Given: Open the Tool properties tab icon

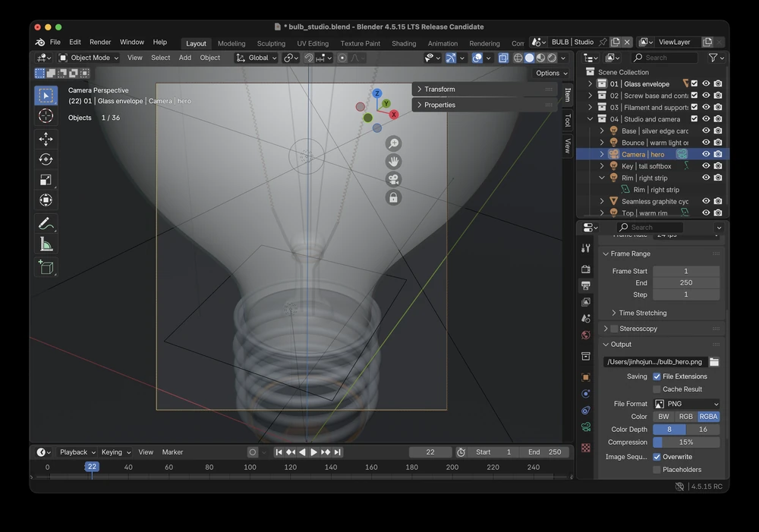Looking at the screenshot, I should point(586,248).
